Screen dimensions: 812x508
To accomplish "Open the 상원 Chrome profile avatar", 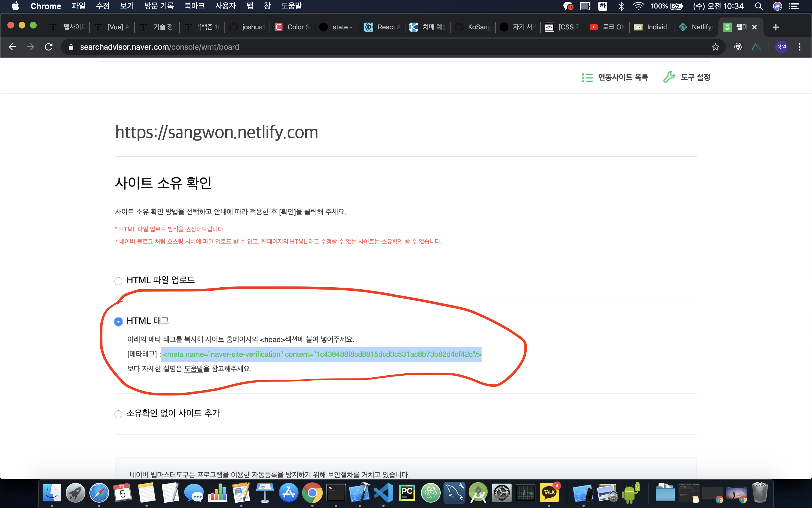I will (782, 47).
